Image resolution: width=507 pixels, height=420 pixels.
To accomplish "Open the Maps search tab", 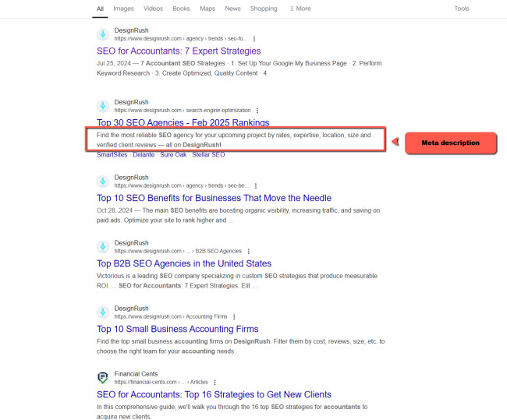I will (207, 9).
